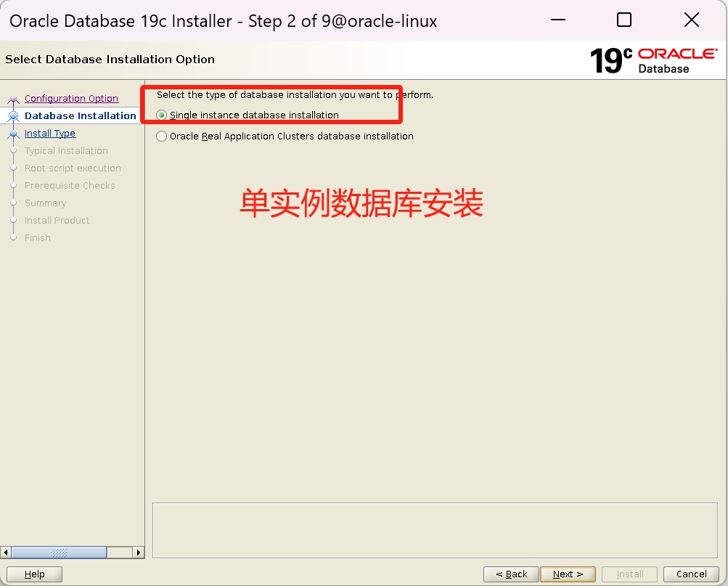Click the greyed-out Install button
Viewport: 728px width, 586px height.
(x=629, y=574)
